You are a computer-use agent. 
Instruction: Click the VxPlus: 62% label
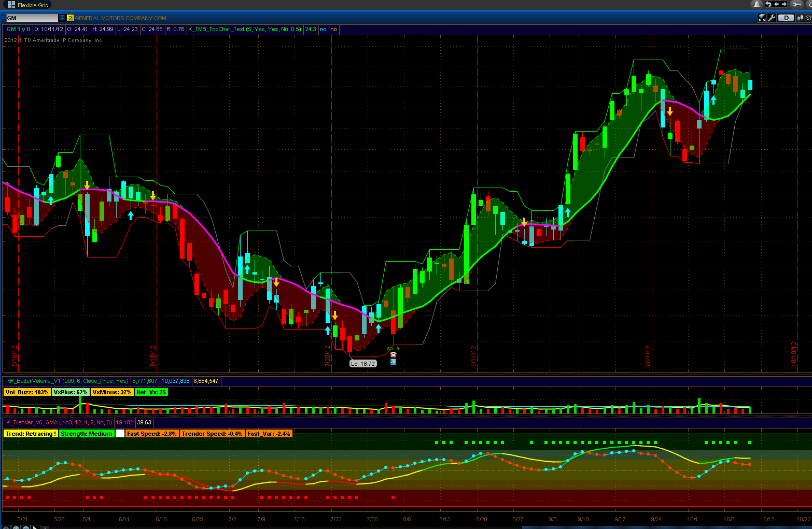tap(71, 392)
